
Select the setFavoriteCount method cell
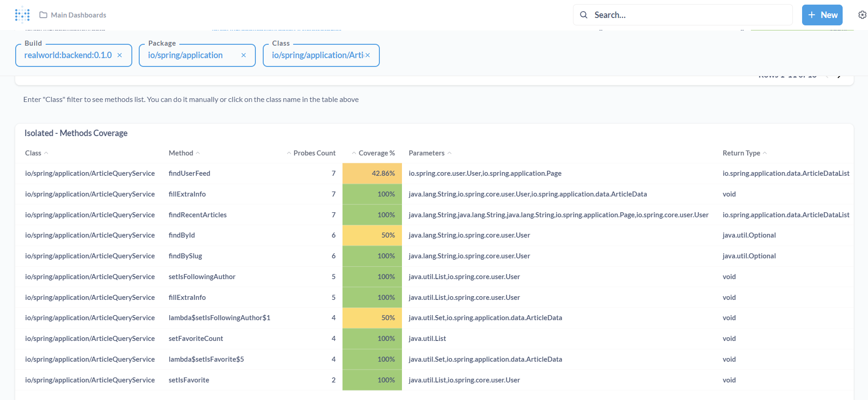(x=196, y=339)
